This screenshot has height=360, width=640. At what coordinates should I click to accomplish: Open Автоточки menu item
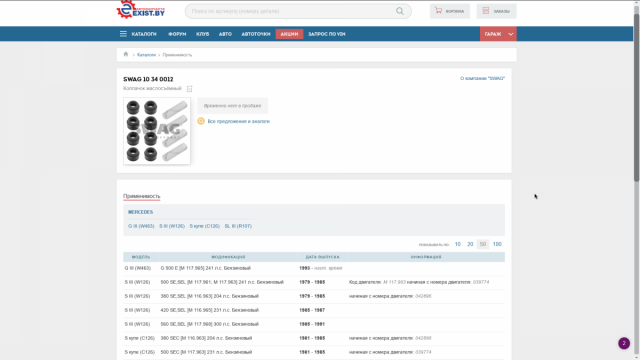point(256,34)
